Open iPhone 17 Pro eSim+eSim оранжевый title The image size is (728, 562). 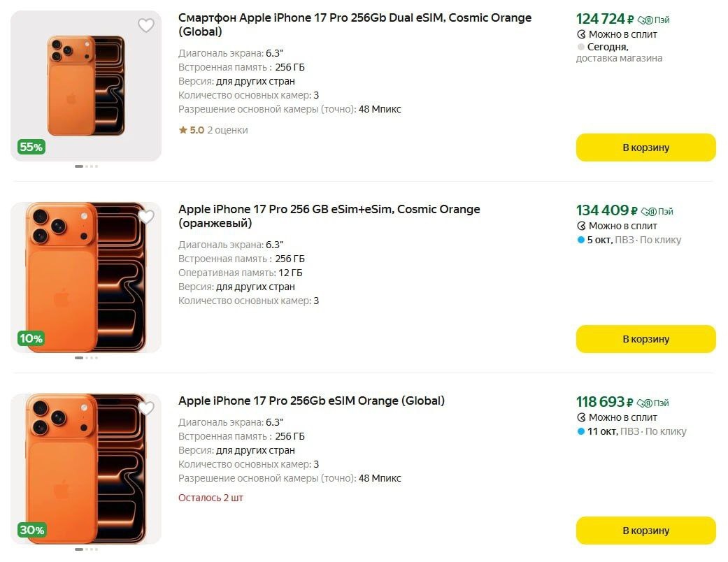[329, 216]
